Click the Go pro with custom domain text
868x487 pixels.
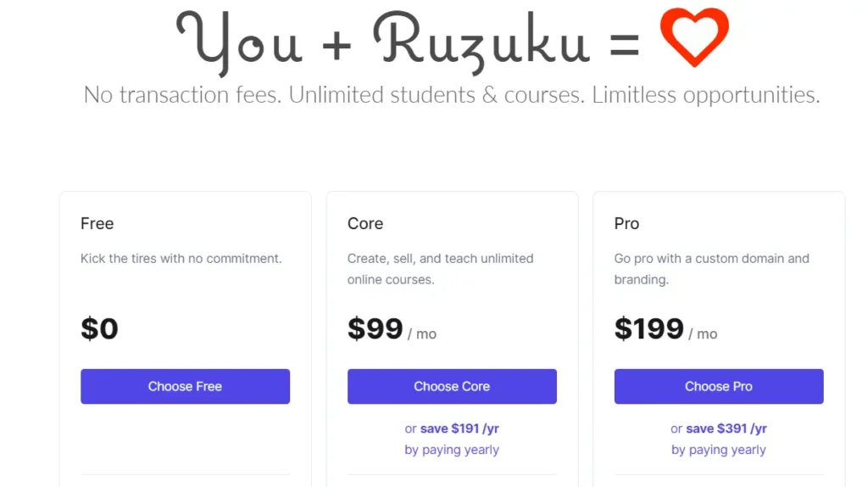pos(712,269)
